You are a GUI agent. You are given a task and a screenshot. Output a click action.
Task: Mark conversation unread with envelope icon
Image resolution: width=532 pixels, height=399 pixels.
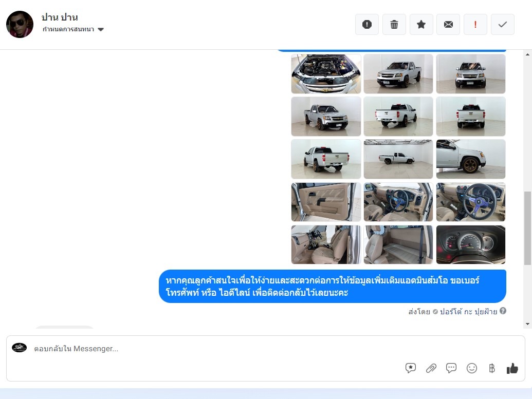point(448,25)
